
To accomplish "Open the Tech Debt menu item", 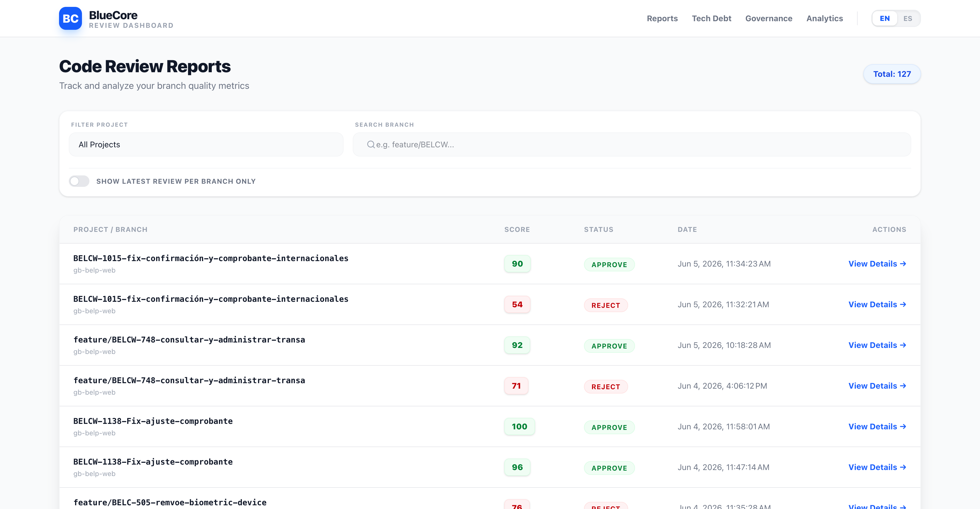I will (712, 18).
